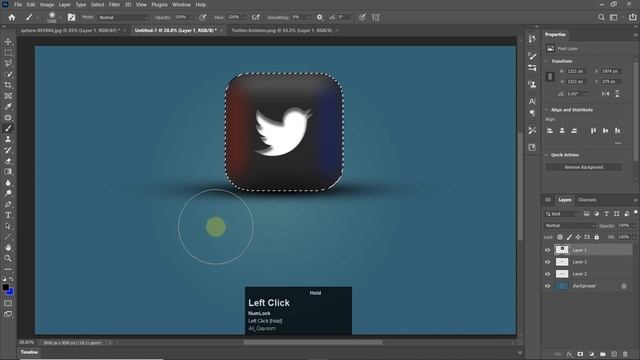Open the Character panel icon in side dock
The image size is (640, 360).
coord(532,101)
